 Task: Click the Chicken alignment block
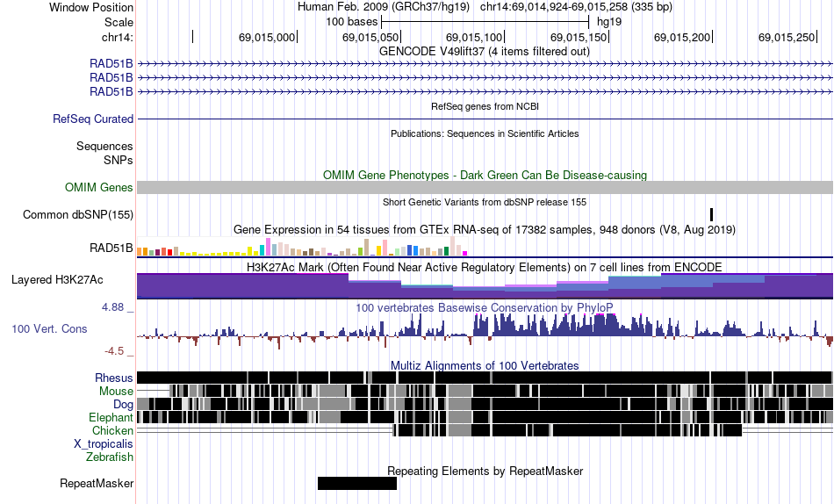567,430
